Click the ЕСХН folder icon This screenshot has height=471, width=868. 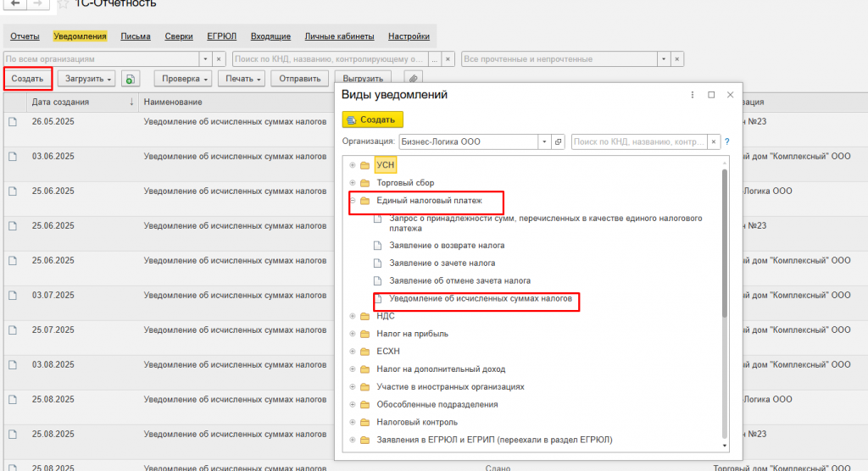[364, 352]
